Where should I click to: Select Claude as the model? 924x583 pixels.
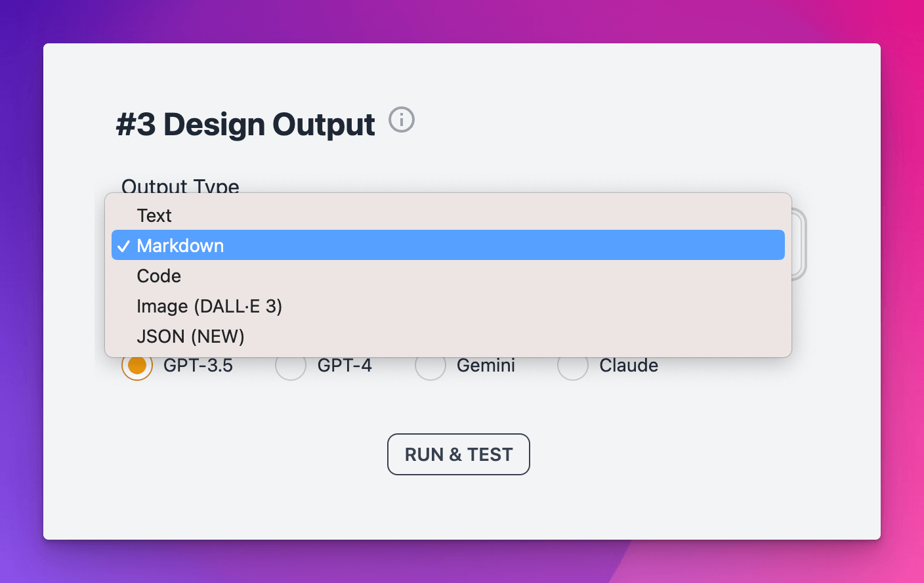tap(573, 366)
